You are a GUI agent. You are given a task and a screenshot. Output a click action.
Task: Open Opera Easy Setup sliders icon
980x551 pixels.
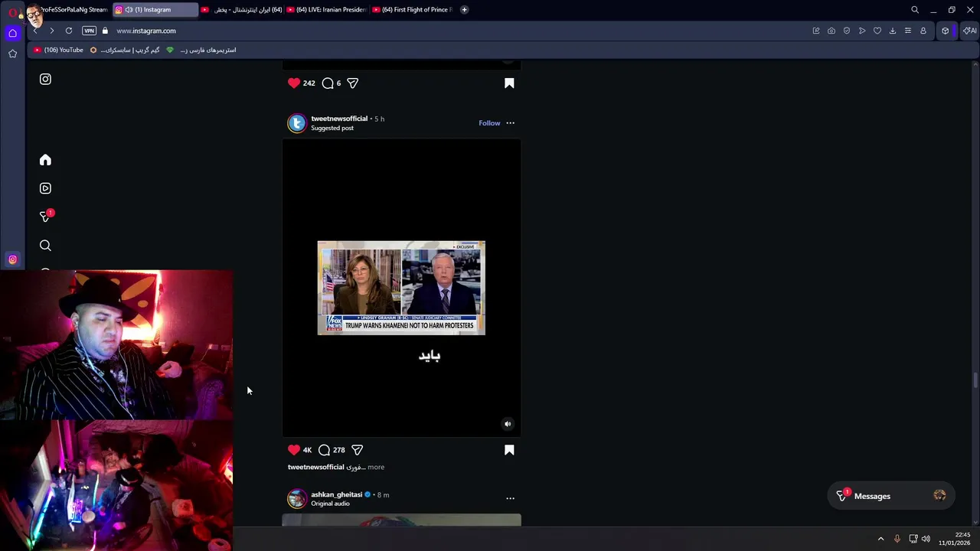[908, 31]
